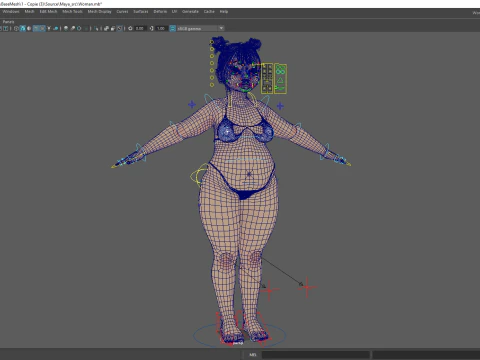480x360 pixels.
Task: Toggle the X-ray joints icon
Action: point(120,29)
